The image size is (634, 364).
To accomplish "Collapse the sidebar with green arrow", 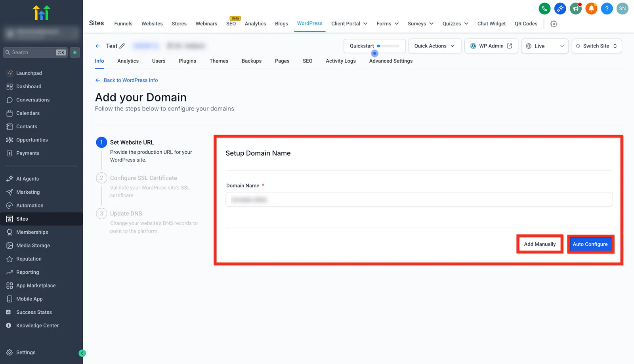I will [82, 353].
